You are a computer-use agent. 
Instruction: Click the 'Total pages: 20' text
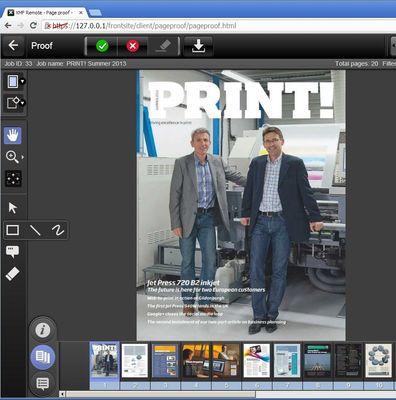click(x=357, y=63)
